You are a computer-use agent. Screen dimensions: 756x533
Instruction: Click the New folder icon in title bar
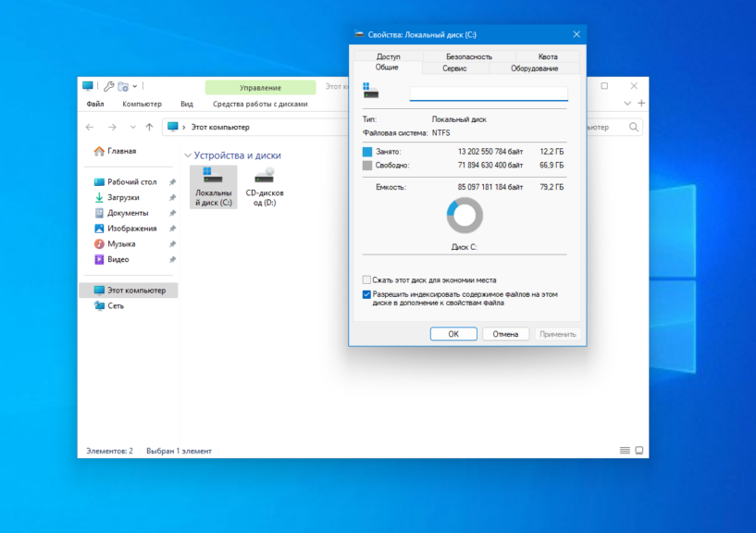tap(122, 86)
